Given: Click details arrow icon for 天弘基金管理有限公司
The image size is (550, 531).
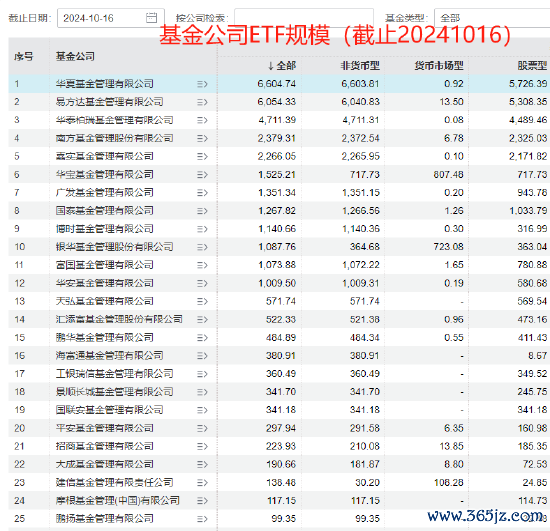Looking at the screenshot, I should (x=202, y=301).
